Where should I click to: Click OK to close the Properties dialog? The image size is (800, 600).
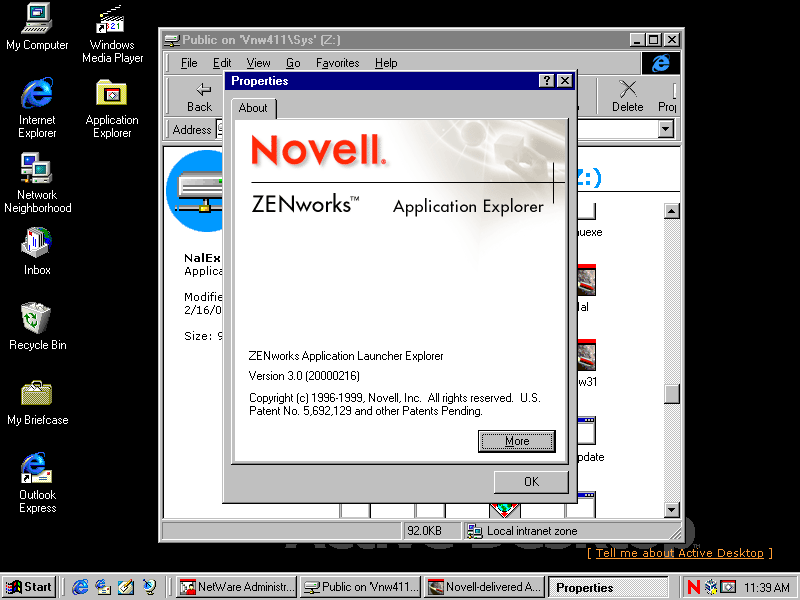531,482
